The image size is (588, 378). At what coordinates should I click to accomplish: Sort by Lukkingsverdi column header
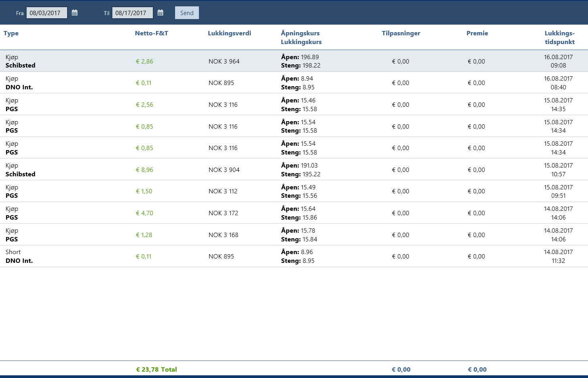[229, 33]
